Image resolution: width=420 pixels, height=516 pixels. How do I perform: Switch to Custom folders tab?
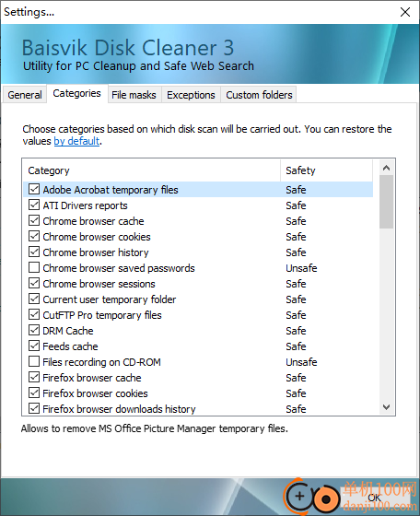click(259, 95)
